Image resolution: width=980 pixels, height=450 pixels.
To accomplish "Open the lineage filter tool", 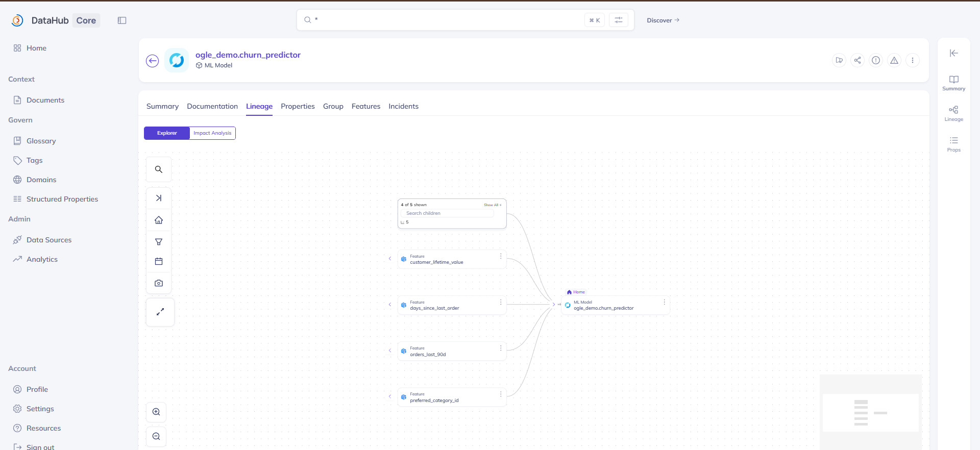I will coord(159,242).
